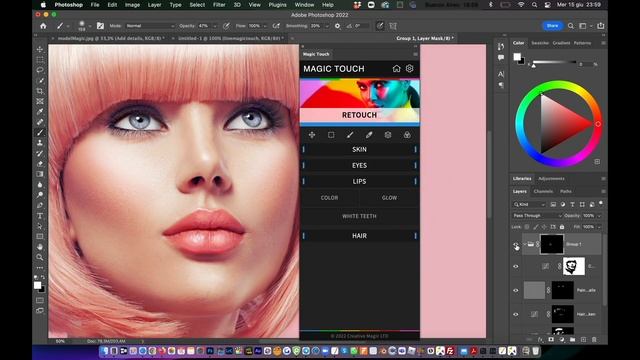Open the Filter menu
Image resolution: width=640 pixels, height=360 pixels.
[219, 5]
